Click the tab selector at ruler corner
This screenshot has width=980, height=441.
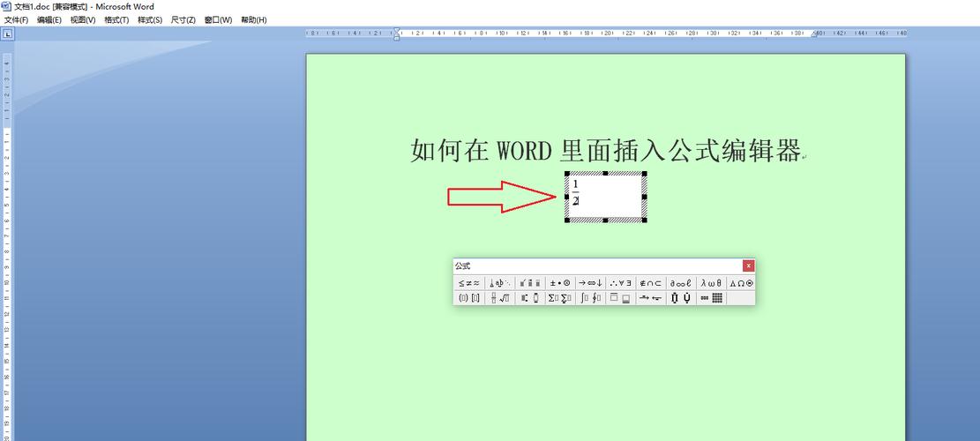pos(8,34)
